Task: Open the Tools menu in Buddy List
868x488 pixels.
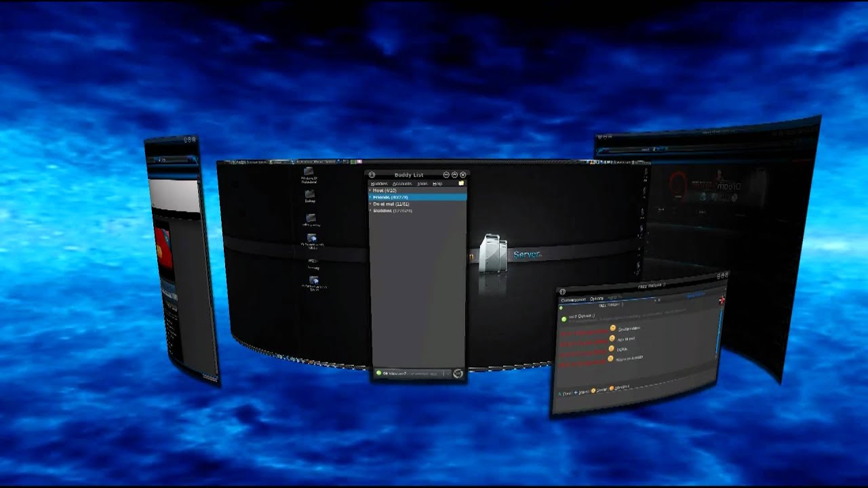Action: 422,184
